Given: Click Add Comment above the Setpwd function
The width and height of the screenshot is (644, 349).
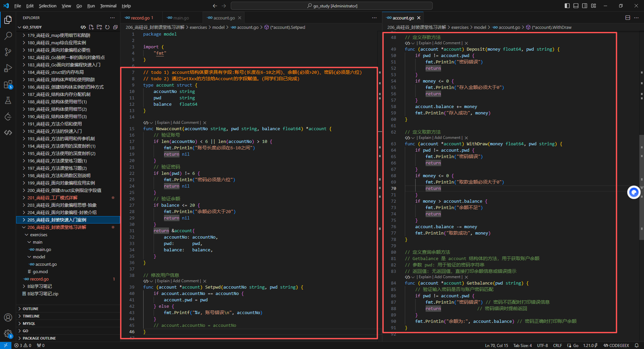Looking at the screenshot, I should click(x=186, y=281).
